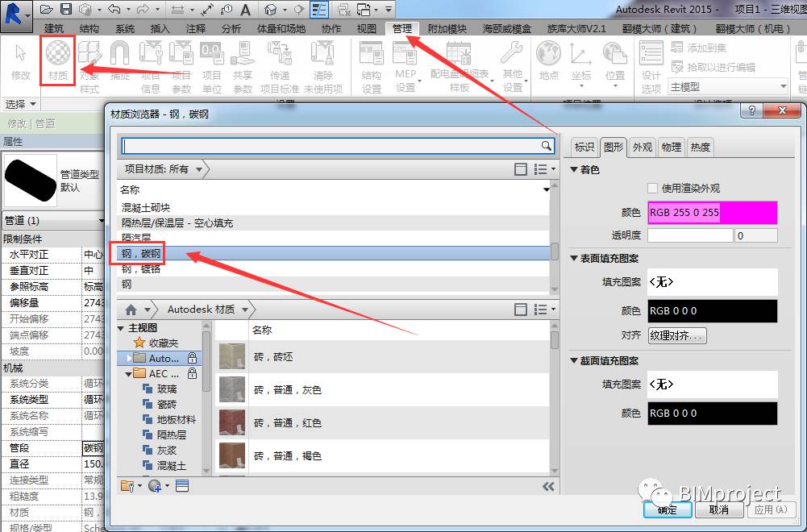Image resolution: width=807 pixels, height=532 pixels.
Task: Collapse the 着色 section
Action: tap(574, 169)
